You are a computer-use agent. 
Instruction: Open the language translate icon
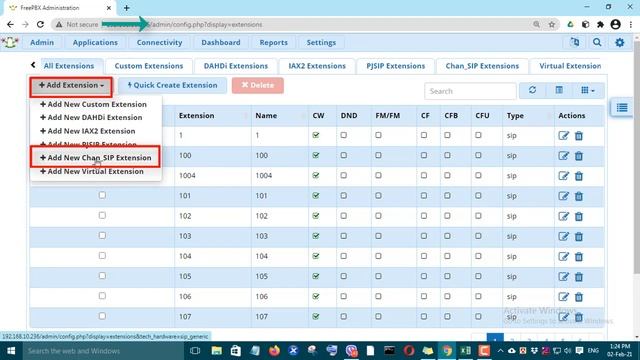tap(575, 42)
